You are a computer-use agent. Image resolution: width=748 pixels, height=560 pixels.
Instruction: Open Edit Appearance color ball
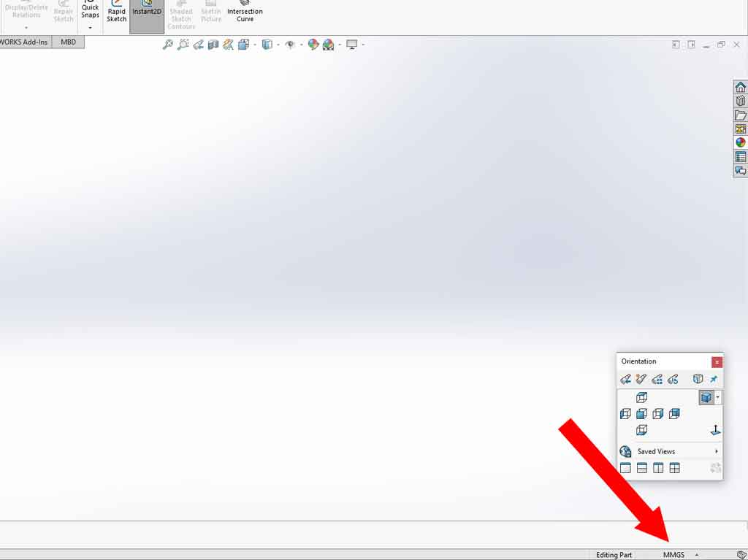(313, 45)
